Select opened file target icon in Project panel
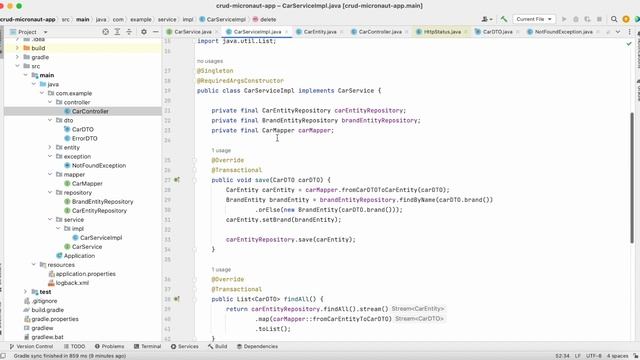Viewport: 640px width, 360px height. [105, 32]
